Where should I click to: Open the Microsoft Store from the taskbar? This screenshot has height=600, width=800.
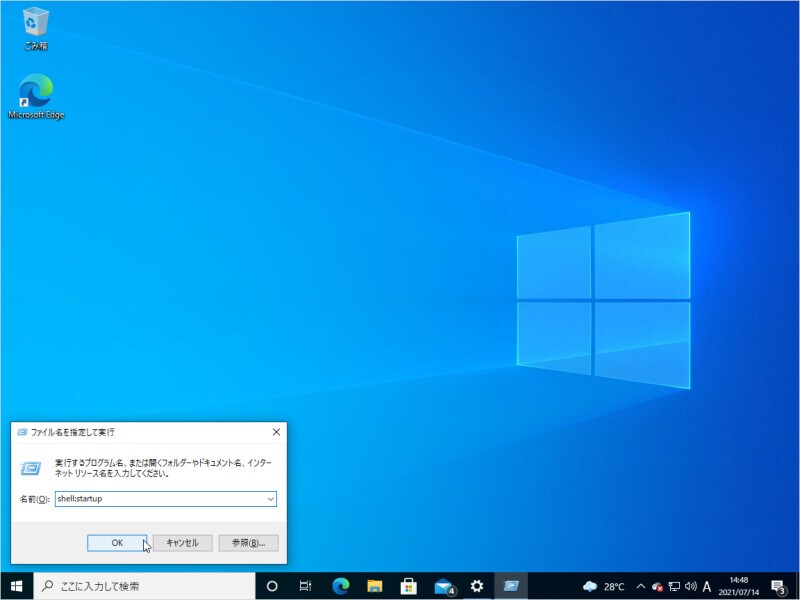pos(408,586)
